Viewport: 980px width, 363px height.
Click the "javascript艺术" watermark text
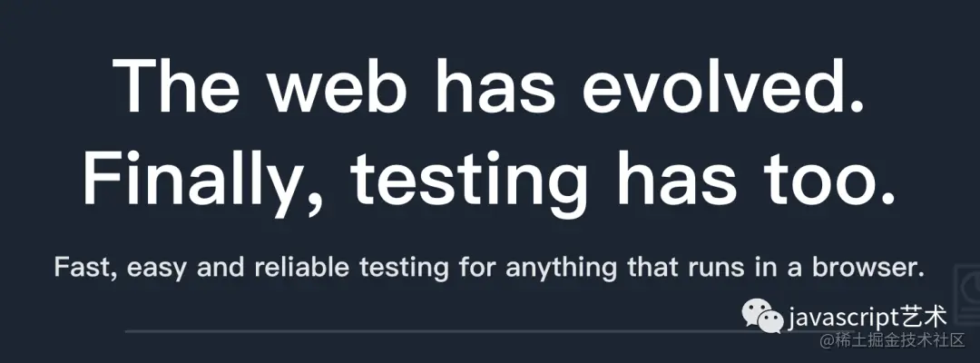pos(868,318)
